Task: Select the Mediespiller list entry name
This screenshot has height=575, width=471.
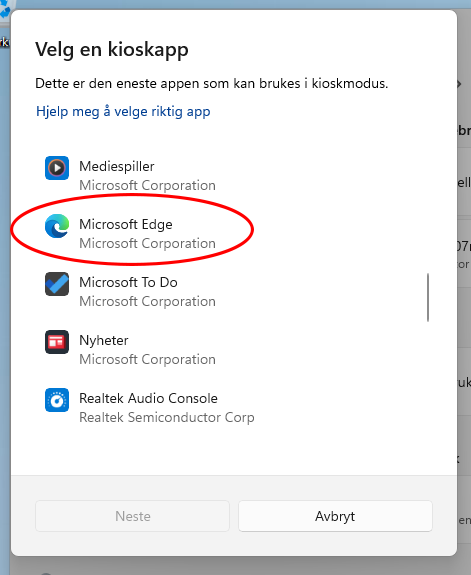Action: [x=117, y=166]
